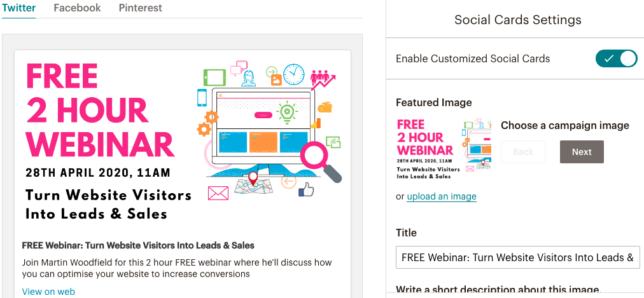
Task: Click the map with the red location pin
Action: coord(253,183)
